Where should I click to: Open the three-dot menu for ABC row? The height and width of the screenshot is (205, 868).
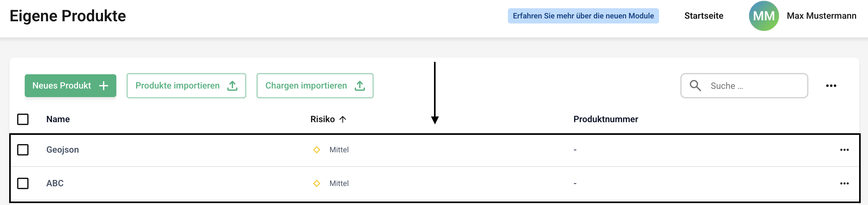(844, 183)
